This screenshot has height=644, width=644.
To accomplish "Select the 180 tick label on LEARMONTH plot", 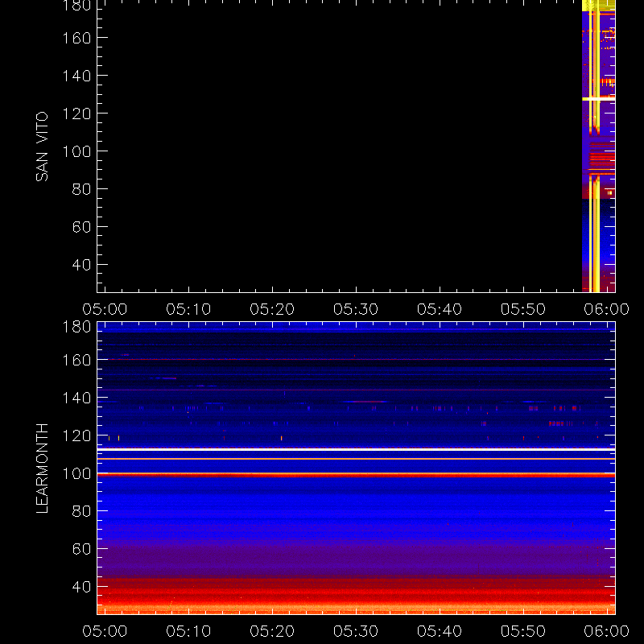I will (76, 327).
